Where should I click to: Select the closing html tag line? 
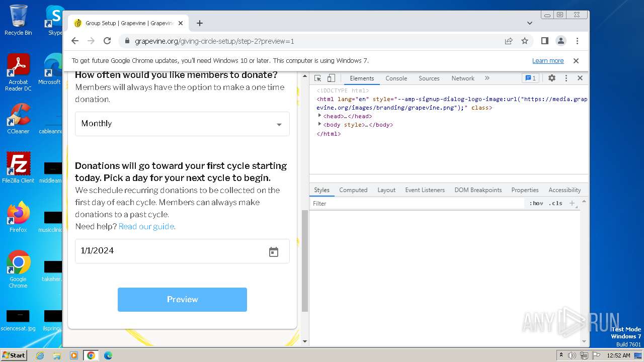point(329,134)
